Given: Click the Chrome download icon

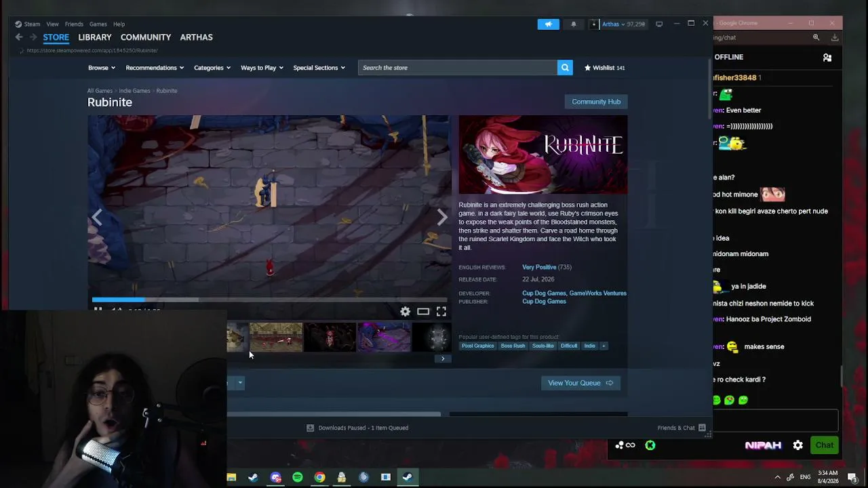Looking at the screenshot, I should [835, 38].
